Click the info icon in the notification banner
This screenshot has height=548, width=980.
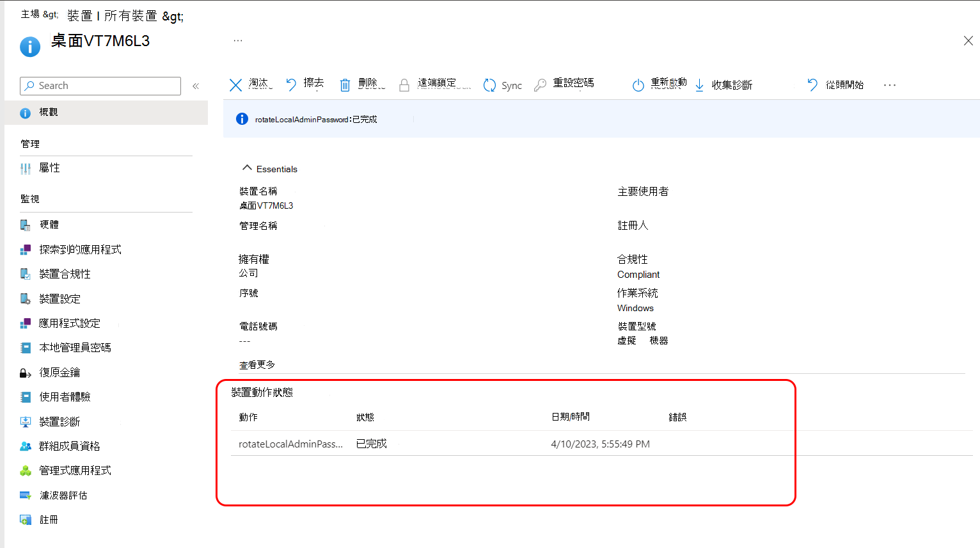(242, 118)
